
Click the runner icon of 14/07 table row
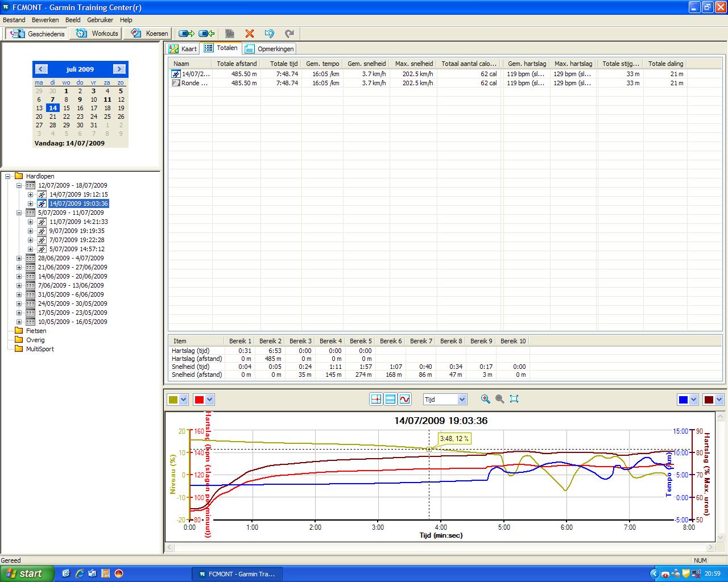[x=176, y=74]
